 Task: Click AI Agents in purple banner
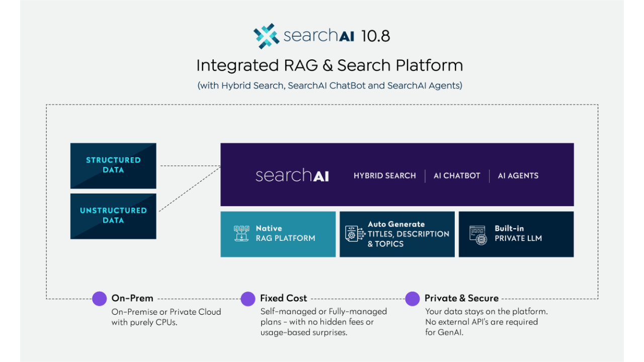518,175
